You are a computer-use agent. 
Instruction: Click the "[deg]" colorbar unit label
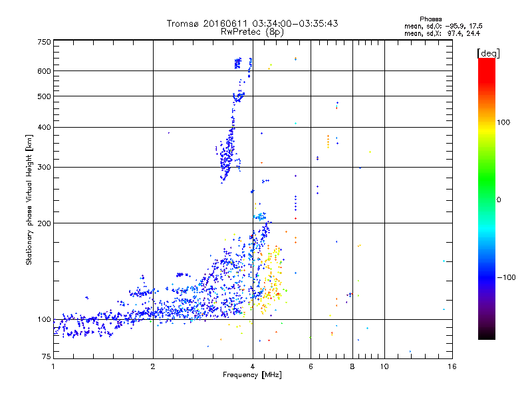488,53
